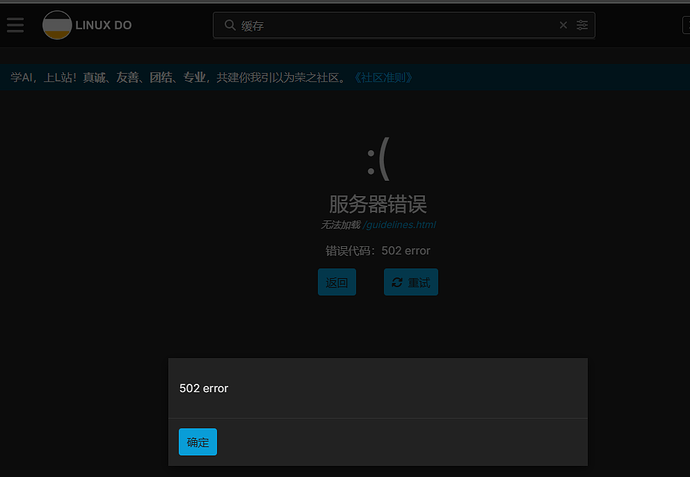Click the partially visible button at top right
Screen dimensions: 690x477
[x=686, y=25]
